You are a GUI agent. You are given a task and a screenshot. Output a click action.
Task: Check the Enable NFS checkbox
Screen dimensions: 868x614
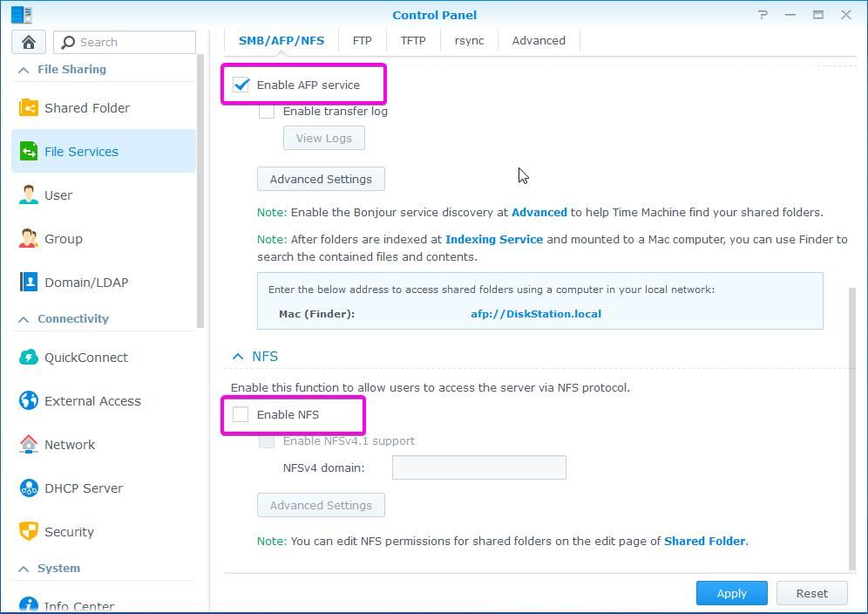[241, 414]
